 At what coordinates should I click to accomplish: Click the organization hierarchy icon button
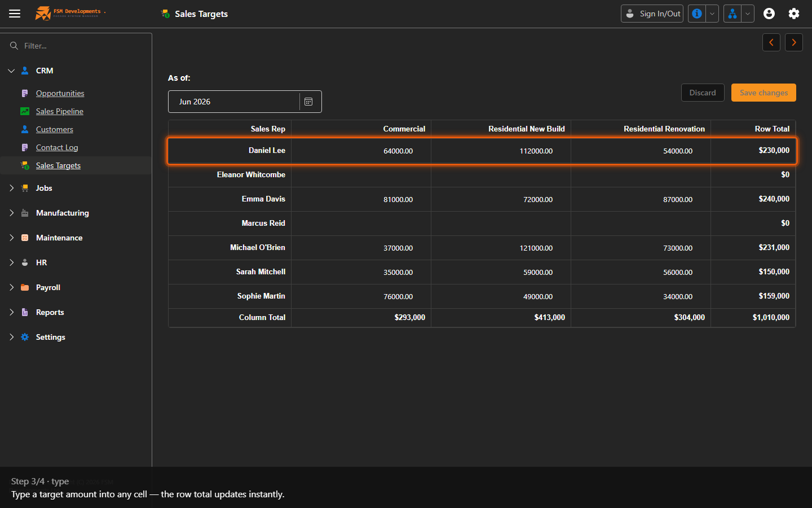pyautogui.click(x=732, y=14)
